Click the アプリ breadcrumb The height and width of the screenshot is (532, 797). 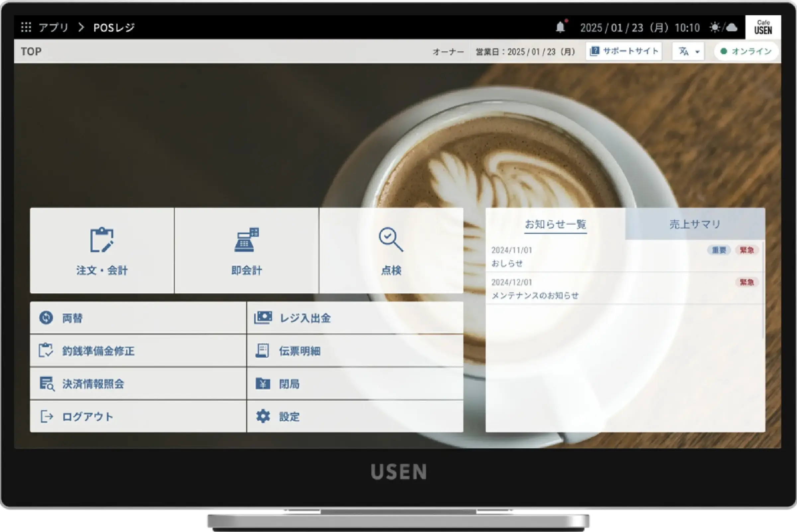pyautogui.click(x=53, y=28)
